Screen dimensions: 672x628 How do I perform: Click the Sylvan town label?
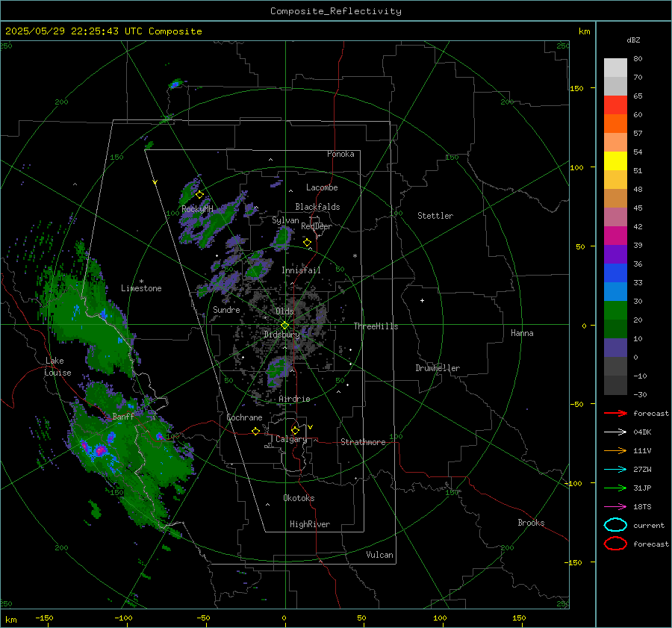[285, 220]
